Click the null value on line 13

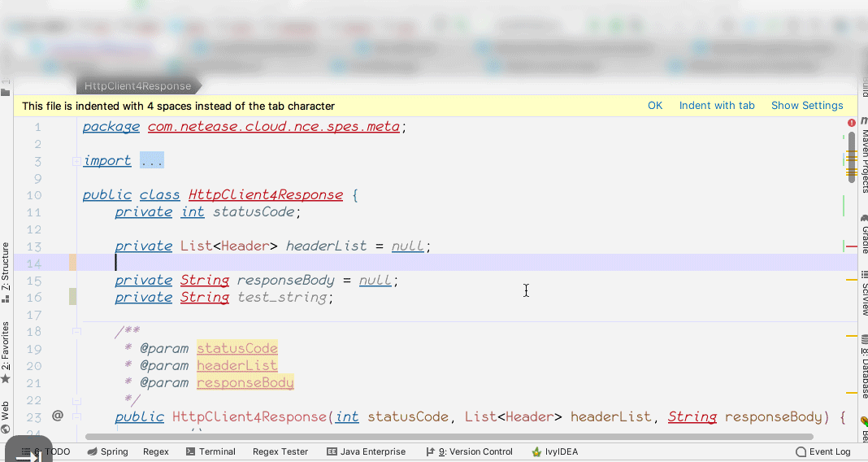point(407,246)
